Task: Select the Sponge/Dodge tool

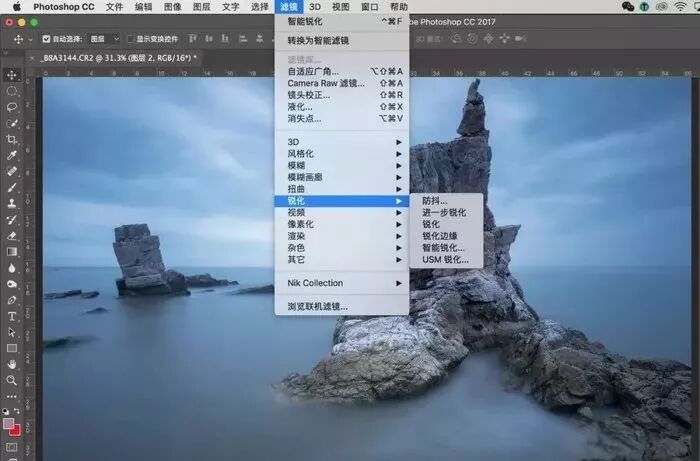Action: coord(12,284)
